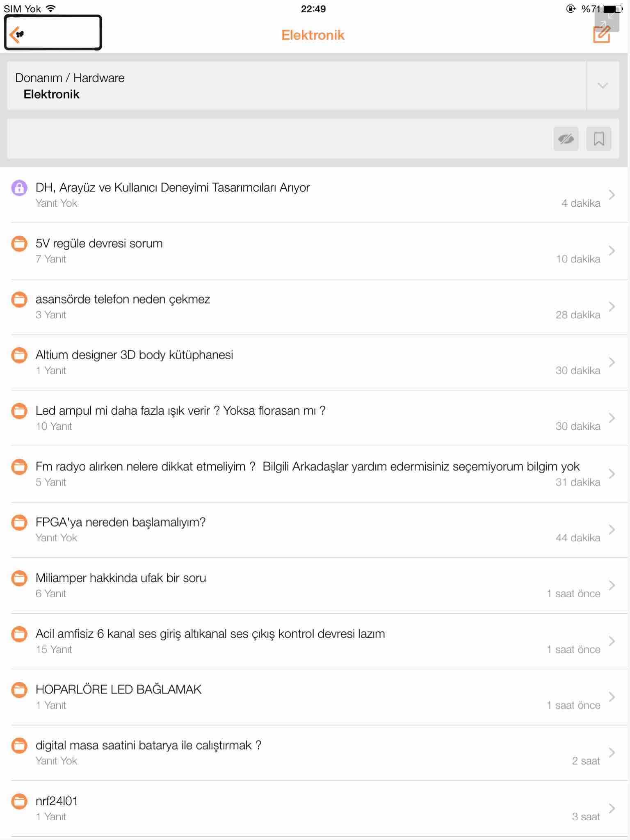This screenshot has height=840, width=630.
Task: Tap '2 saat' timestamp
Action: (586, 761)
